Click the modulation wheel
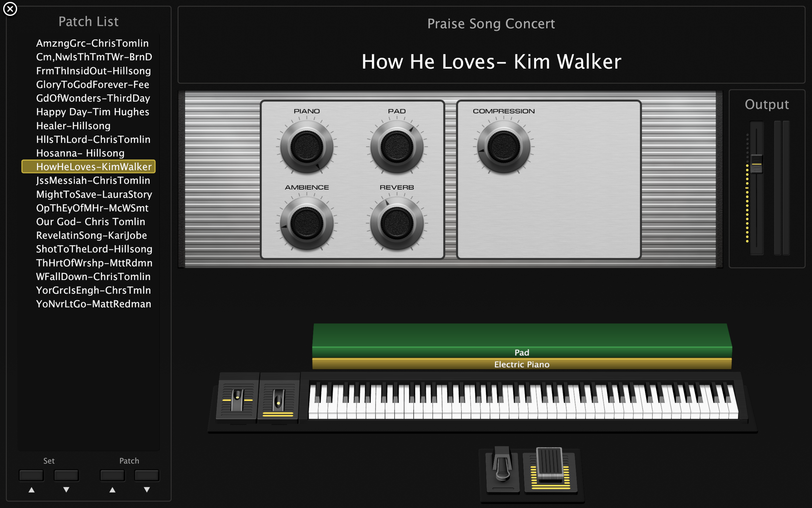This screenshot has width=812, height=508. tap(278, 400)
